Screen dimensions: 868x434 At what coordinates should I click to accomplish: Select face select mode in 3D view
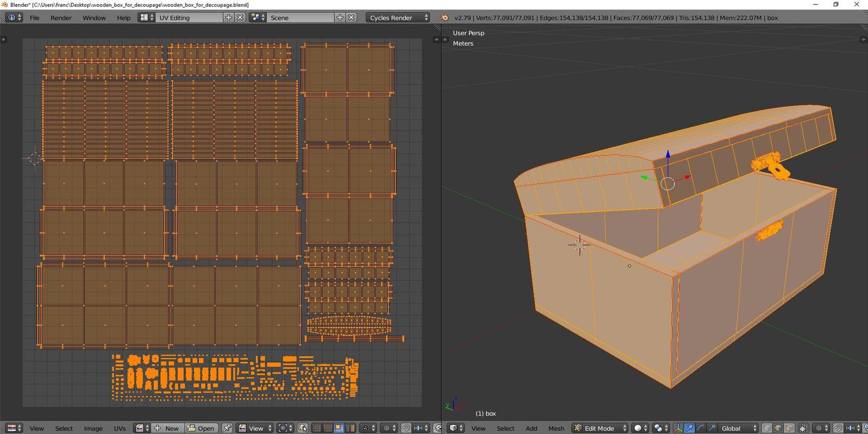(789, 428)
